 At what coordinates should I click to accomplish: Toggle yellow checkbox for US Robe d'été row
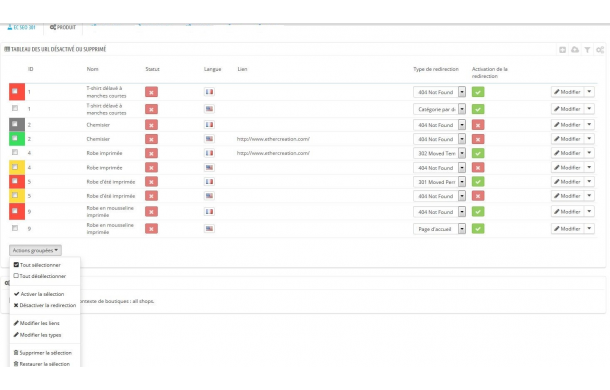coord(15,195)
